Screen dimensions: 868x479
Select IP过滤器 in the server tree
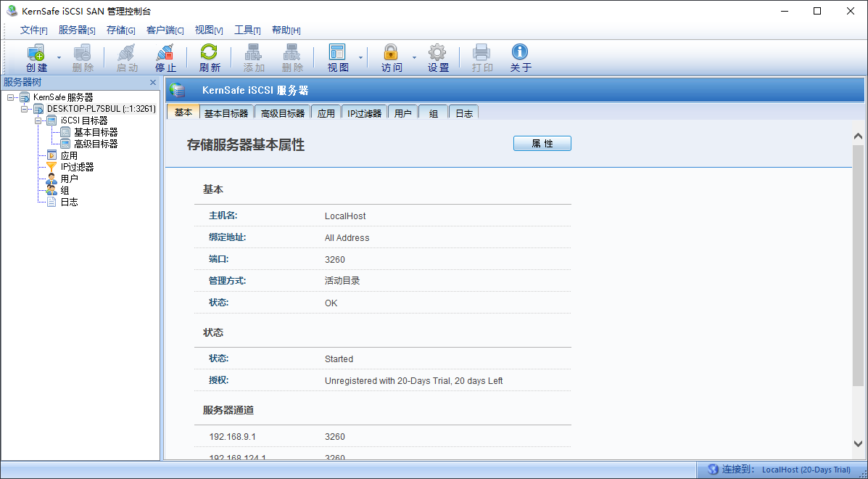point(77,167)
